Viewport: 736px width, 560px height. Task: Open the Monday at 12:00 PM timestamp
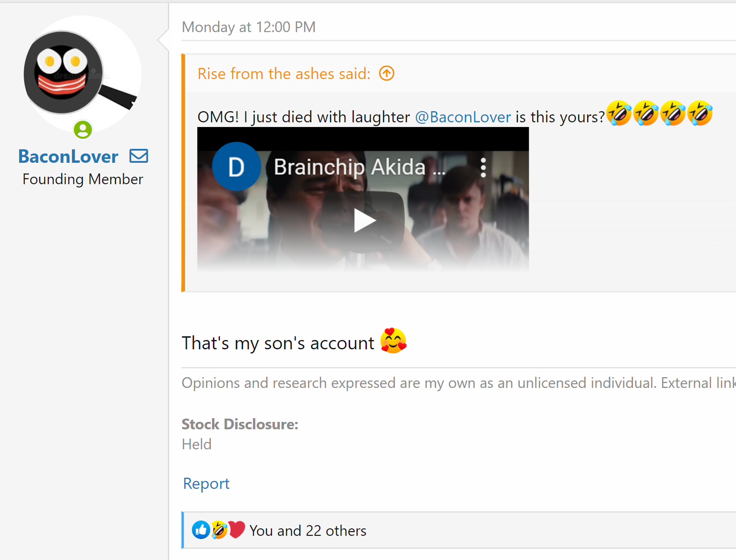(x=248, y=27)
